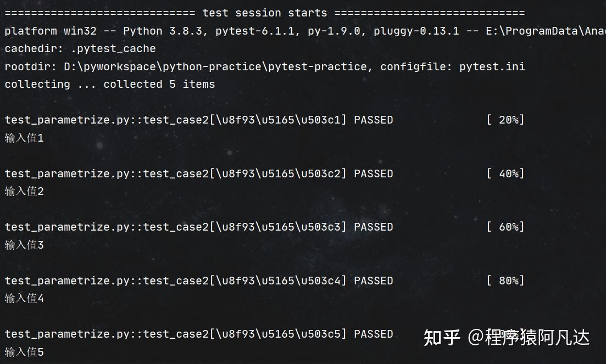Click the test_case2 entry ending in u503c3
The image size is (606, 364).
[176, 227]
